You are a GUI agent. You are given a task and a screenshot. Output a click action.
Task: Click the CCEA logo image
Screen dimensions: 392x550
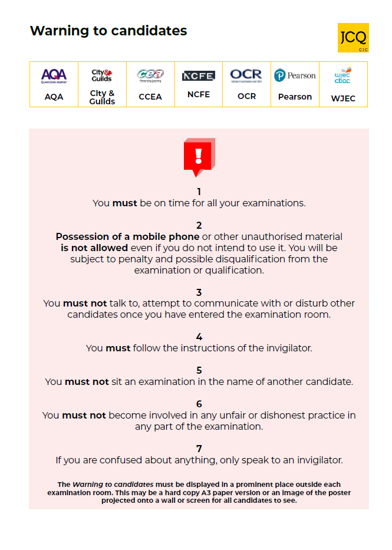click(150, 75)
